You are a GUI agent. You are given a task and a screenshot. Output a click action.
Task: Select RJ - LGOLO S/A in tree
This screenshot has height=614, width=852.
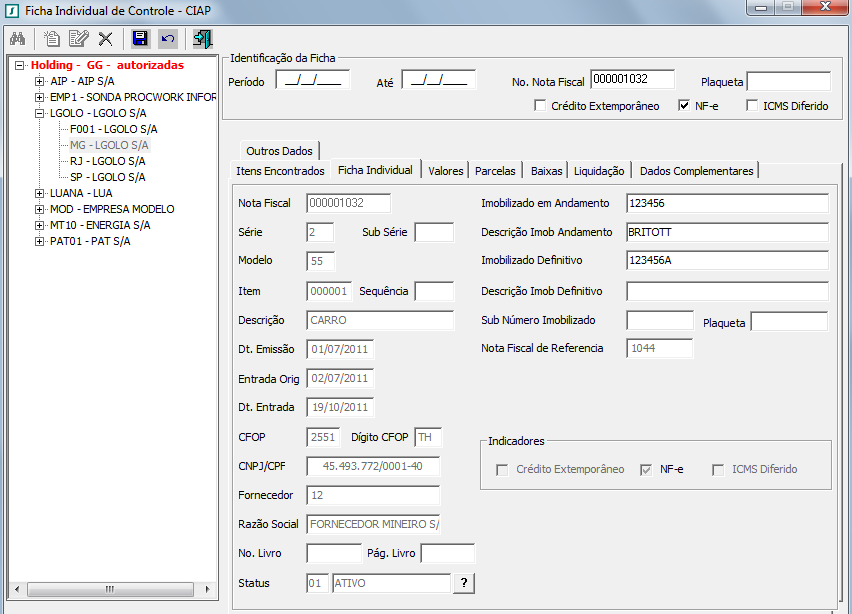106,161
